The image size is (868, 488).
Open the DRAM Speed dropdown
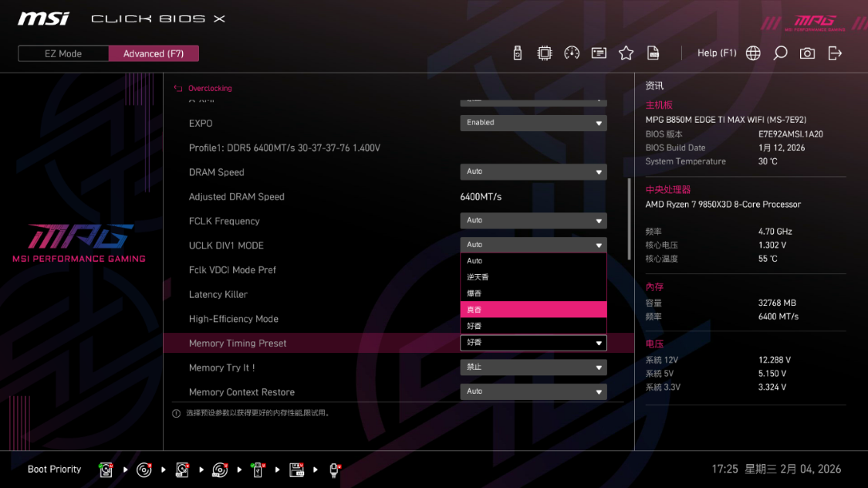533,171
